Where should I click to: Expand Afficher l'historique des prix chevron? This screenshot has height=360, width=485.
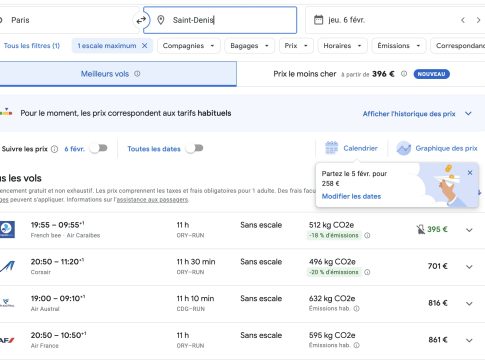pyautogui.click(x=468, y=114)
